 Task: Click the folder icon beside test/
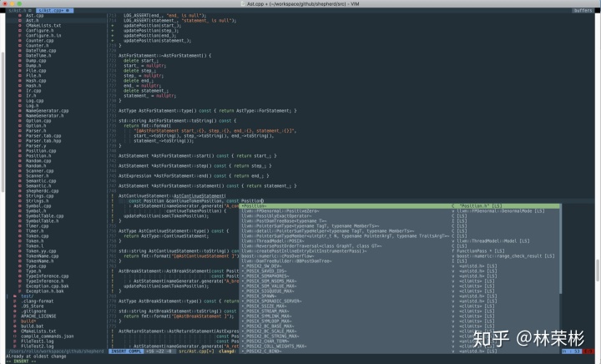point(15,296)
